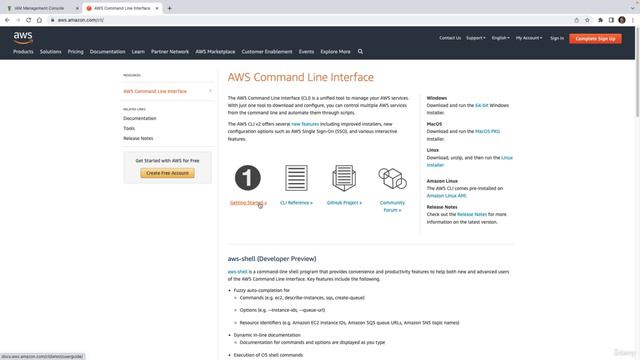This screenshot has width=640, height=360.
Task: Click the Getting Started number one icon
Action: [248, 178]
